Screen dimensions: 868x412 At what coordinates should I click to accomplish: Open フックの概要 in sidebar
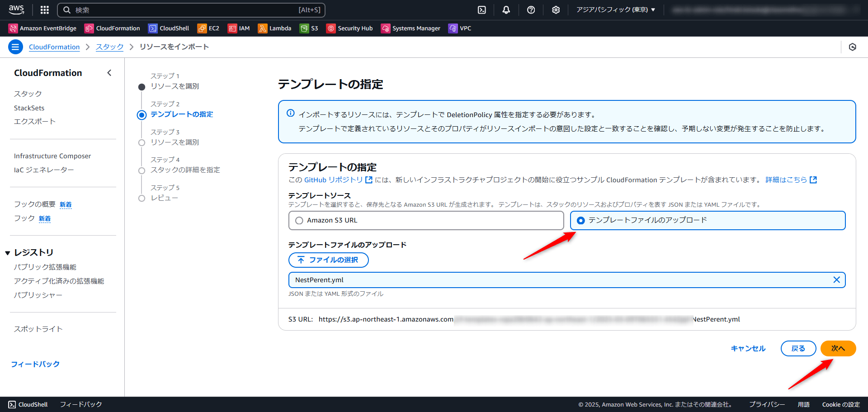(x=34, y=204)
